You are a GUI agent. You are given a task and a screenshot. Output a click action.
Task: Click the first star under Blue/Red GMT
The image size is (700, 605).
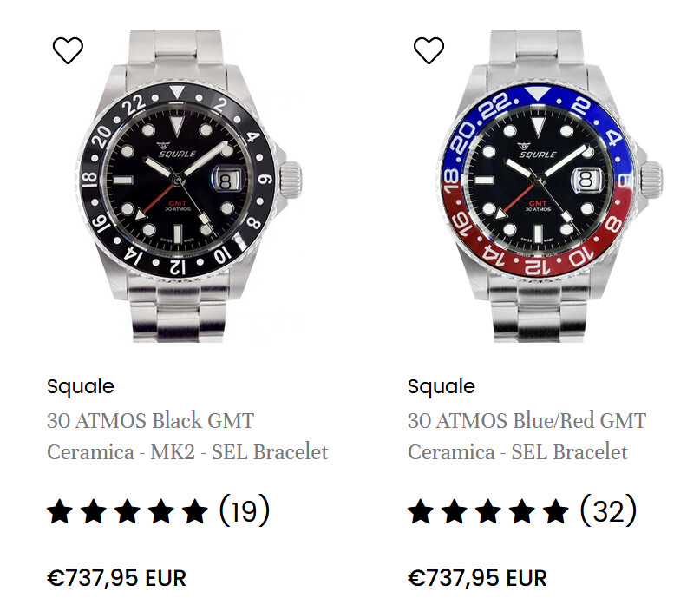(x=421, y=511)
